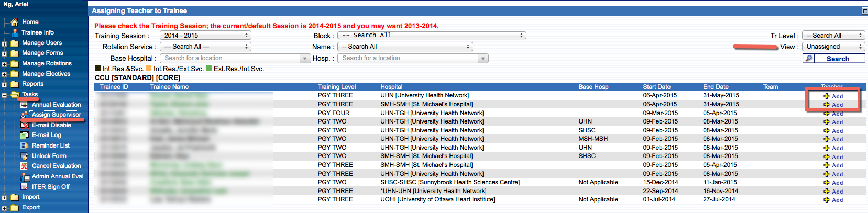Image resolution: width=868 pixels, height=213 pixels.
Task: Open the Reminder List item
Action: coord(50,145)
